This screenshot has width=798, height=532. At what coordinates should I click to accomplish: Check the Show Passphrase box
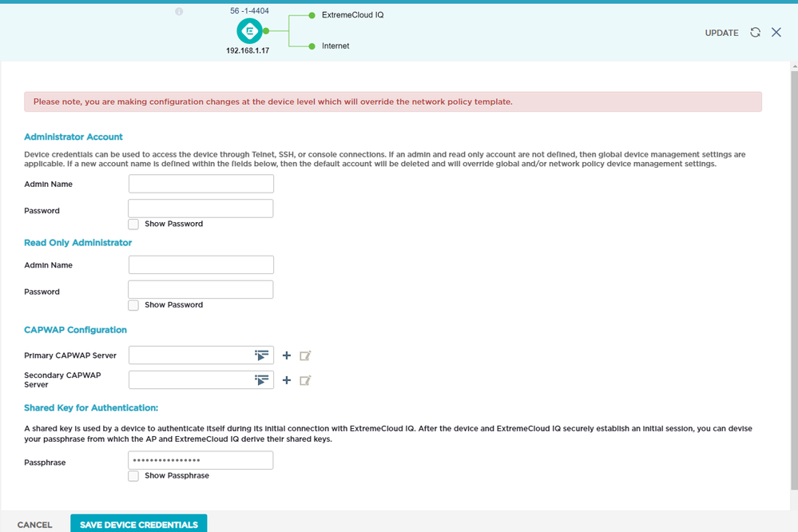tap(133, 476)
